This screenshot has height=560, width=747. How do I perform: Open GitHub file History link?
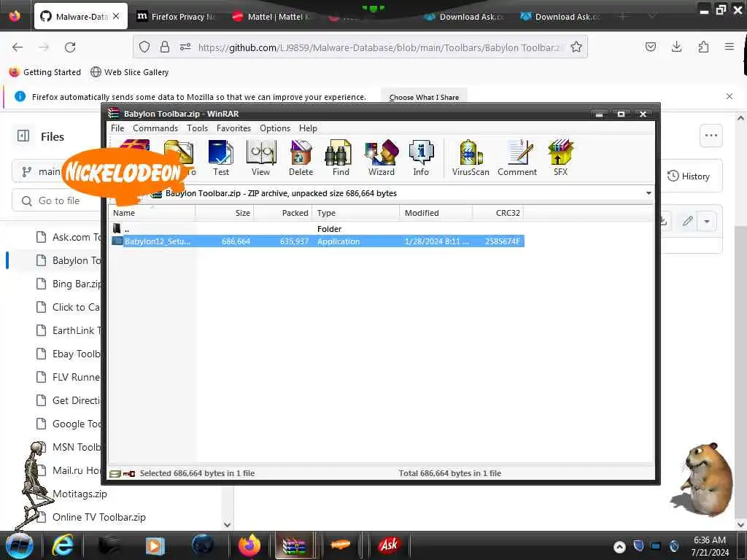(x=689, y=176)
